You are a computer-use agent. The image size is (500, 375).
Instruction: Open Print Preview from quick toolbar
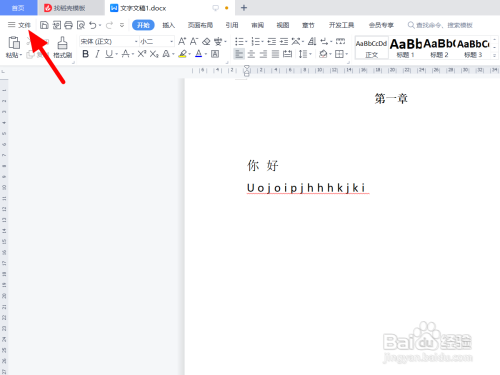coord(81,25)
